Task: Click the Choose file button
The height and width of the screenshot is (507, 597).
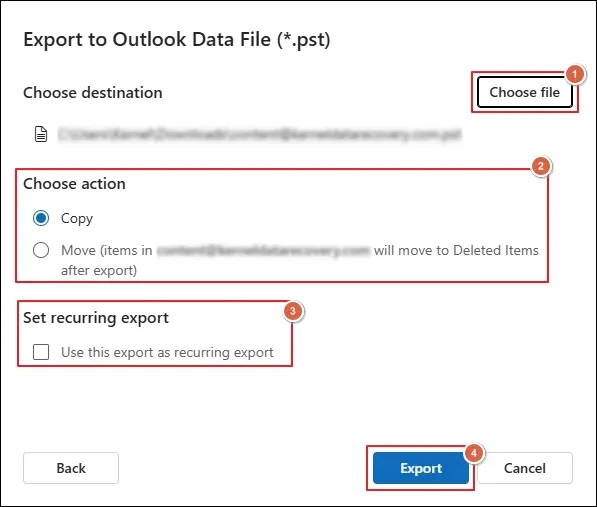Action: tap(525, 92)
